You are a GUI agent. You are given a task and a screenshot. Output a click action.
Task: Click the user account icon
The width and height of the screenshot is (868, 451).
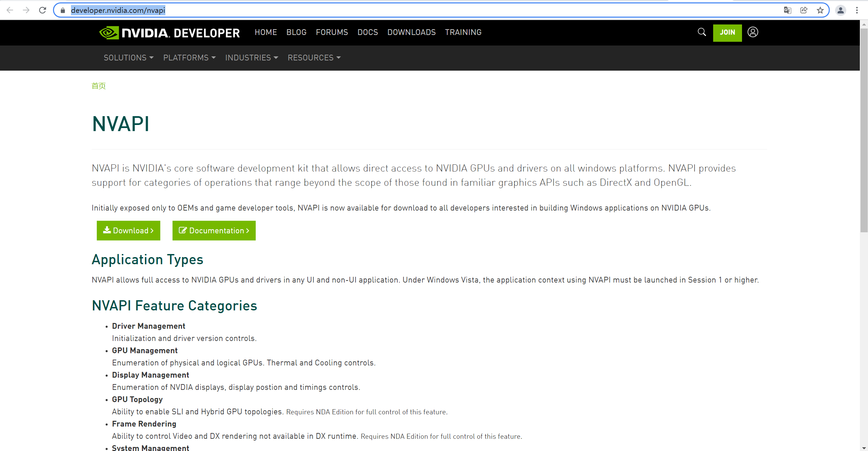[753, 32]
